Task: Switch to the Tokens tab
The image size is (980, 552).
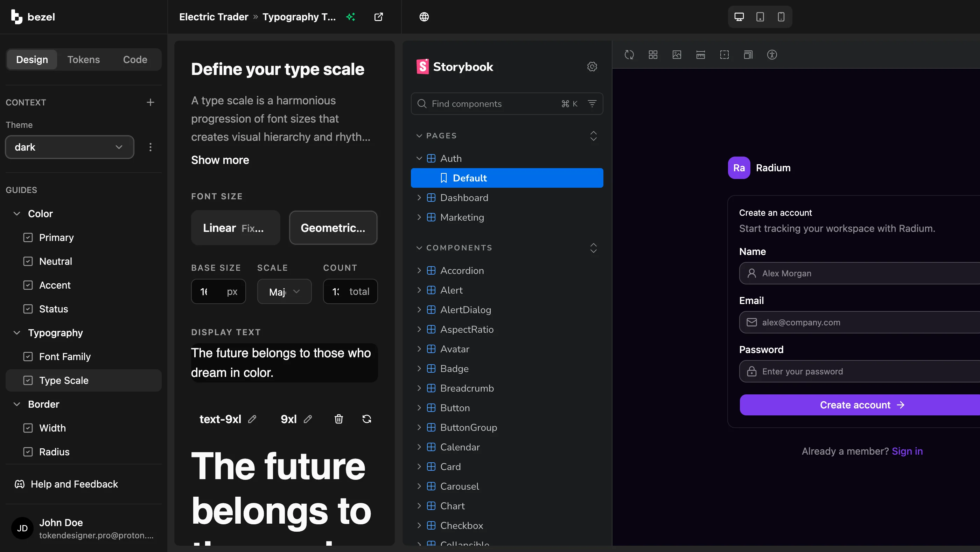Action: tap(84, 60)
